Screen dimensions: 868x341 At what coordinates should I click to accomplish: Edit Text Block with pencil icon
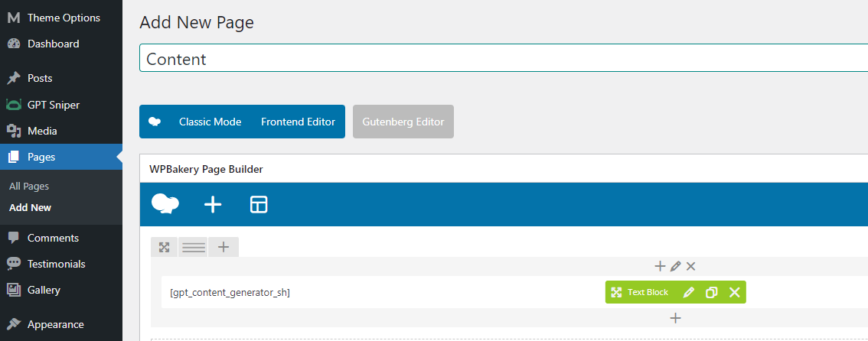point(689,292)
